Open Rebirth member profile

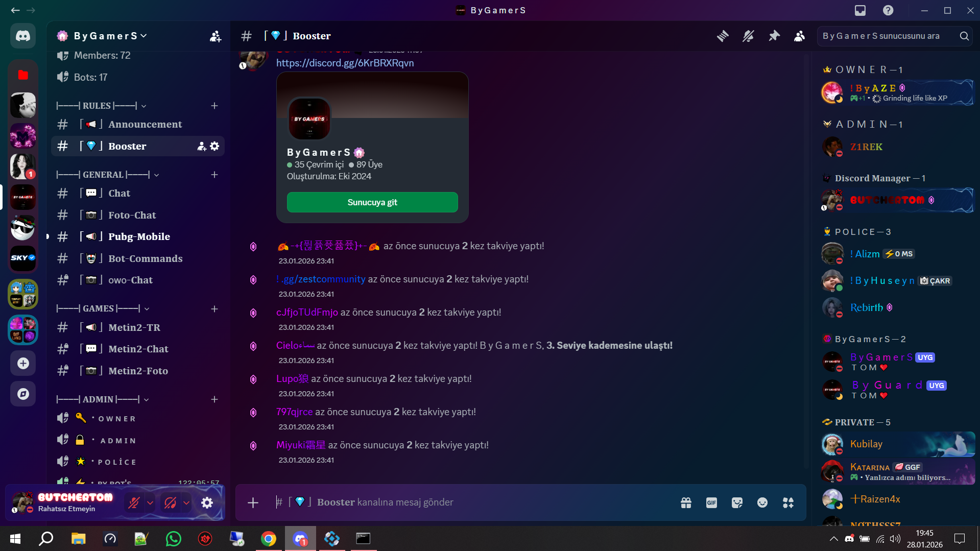point(898,307)
